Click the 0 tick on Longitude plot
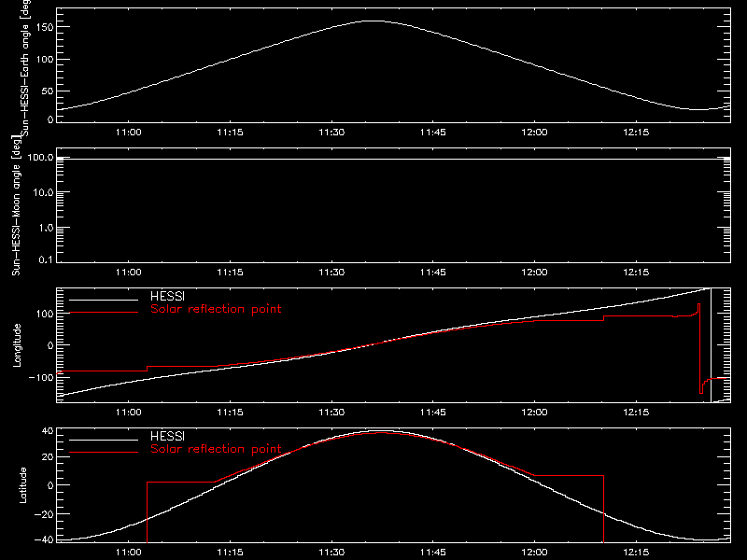This screenshot has height=560, width=747. 50,345
